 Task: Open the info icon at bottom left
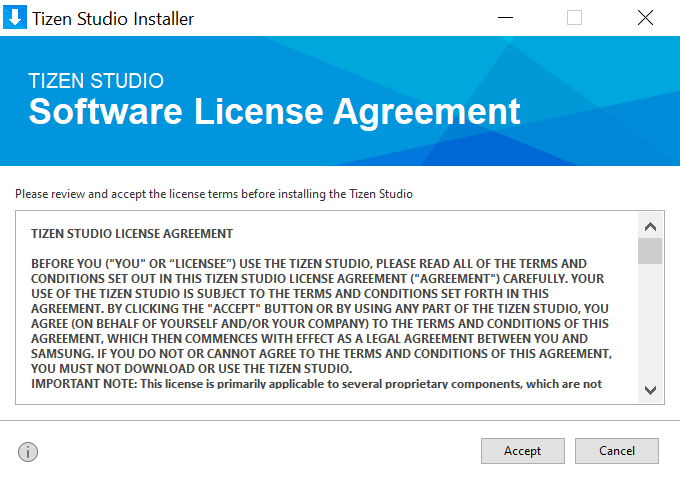point(28,452)
